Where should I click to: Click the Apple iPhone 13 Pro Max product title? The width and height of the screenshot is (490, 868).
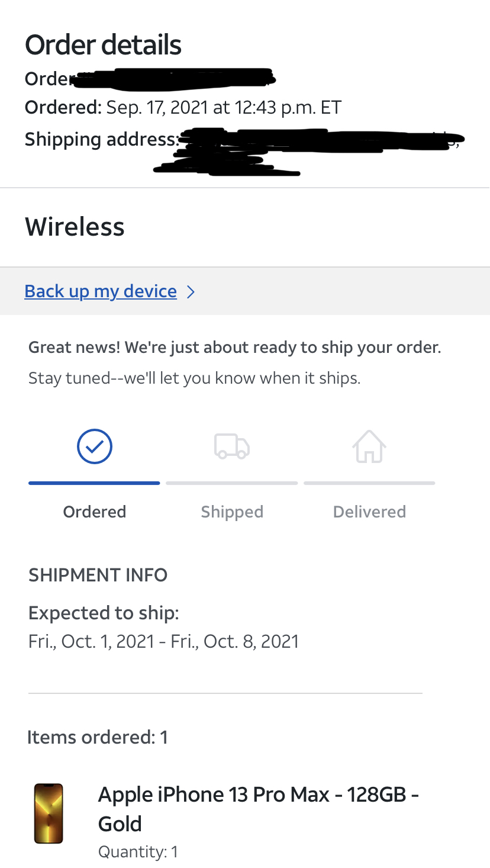258,809
